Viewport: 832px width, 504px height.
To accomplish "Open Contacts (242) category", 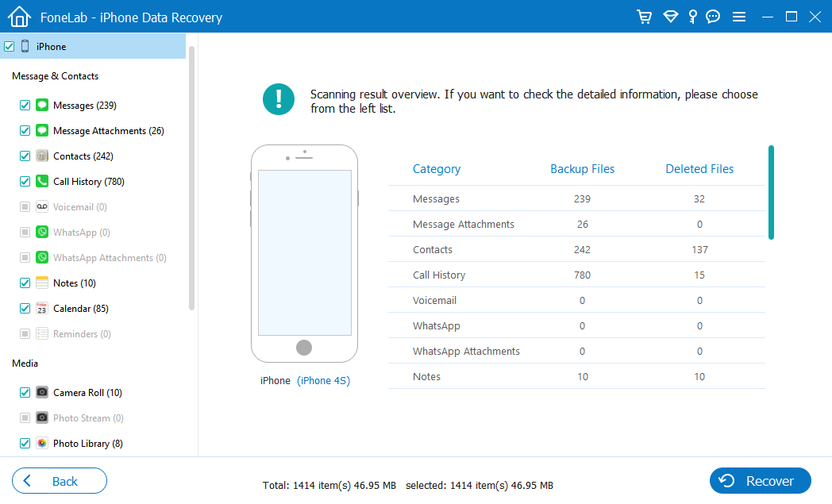I will pos(83,156).
